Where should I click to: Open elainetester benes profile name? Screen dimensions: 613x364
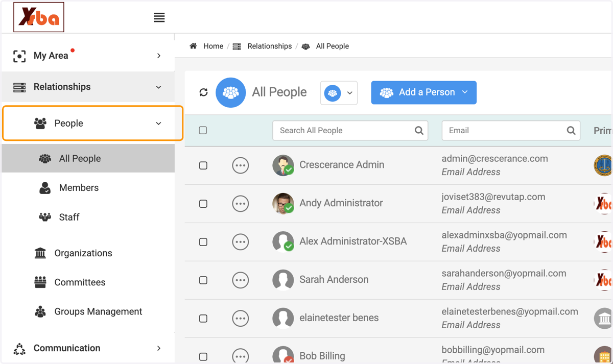tap(339, 318)
